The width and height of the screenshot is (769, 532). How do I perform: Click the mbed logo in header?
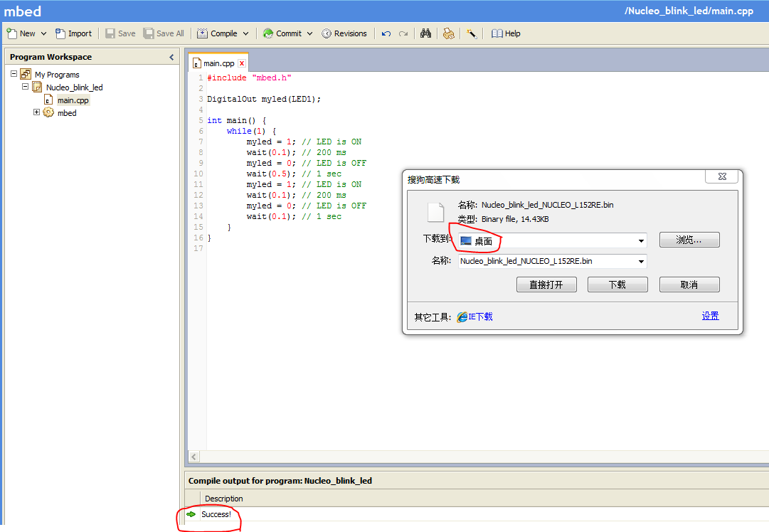pos(23,11)
